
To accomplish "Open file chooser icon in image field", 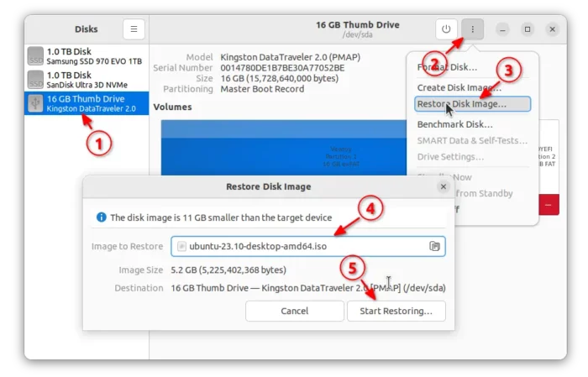I will click(x=434, y=246).
